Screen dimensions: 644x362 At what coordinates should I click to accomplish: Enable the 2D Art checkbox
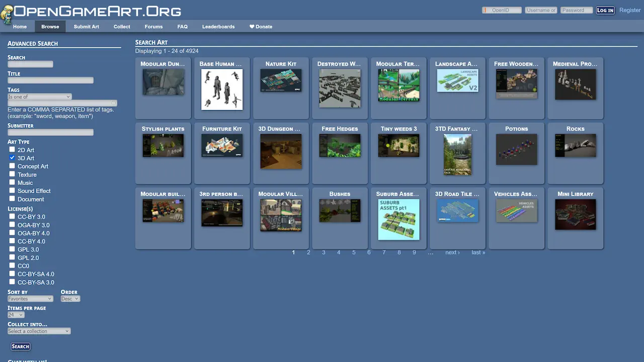coord(12,149)
